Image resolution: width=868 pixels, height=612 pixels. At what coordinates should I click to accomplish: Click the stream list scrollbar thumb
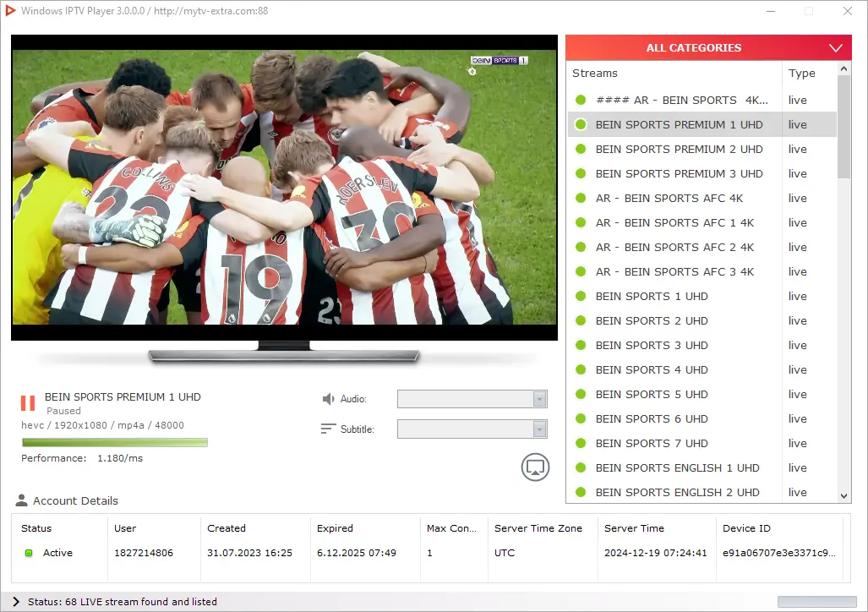[x=843, y=127]
